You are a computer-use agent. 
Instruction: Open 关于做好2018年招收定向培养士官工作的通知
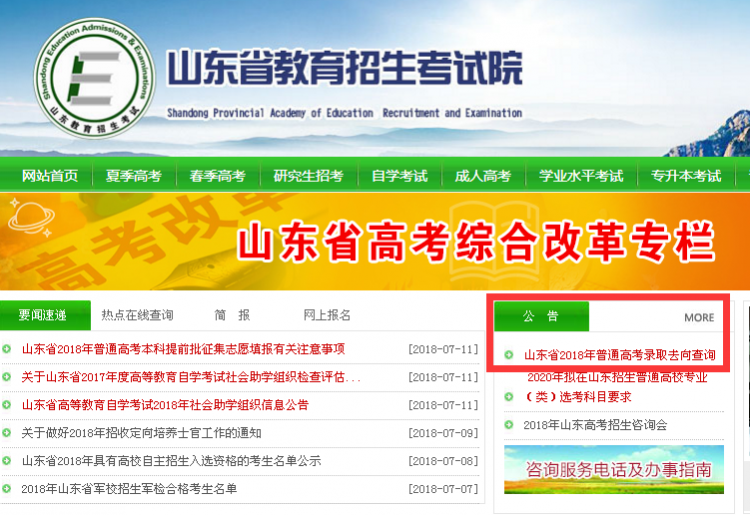(141, 433)
